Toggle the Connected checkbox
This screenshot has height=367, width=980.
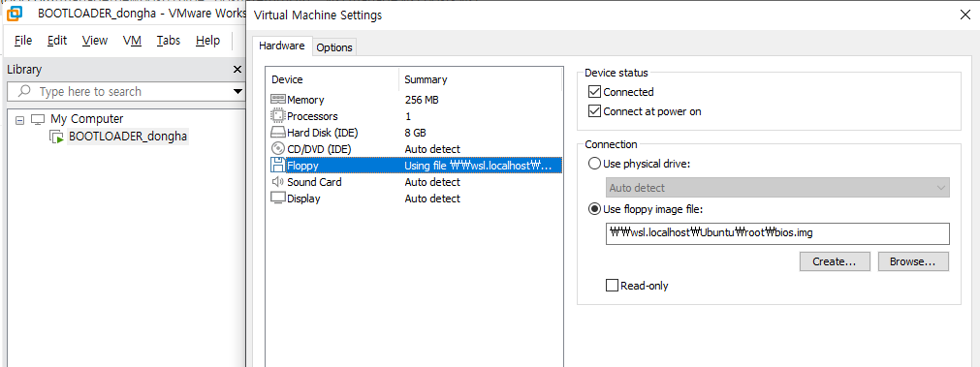tap(594, 92)
